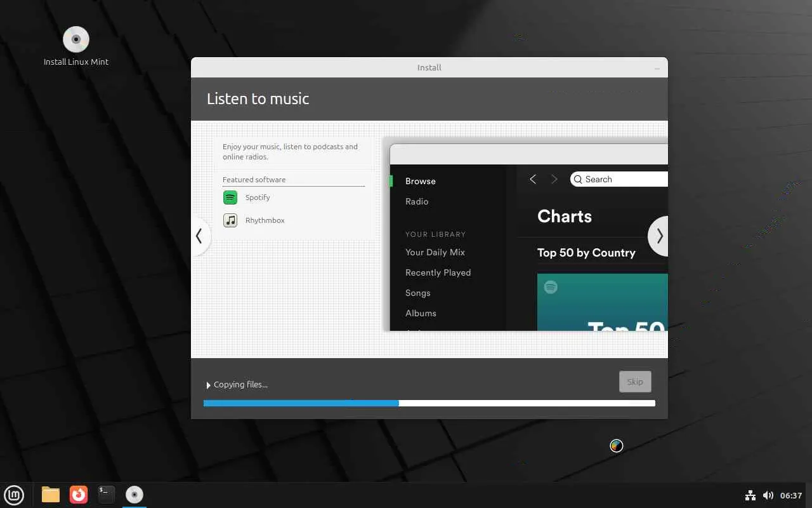Click the YOUR LIBRARY section label
This screenshot has width=812, height=508.
(x=435, y=234)
